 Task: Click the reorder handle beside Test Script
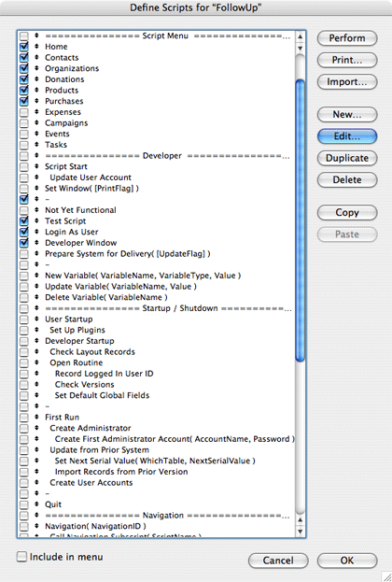click(36, 220)
